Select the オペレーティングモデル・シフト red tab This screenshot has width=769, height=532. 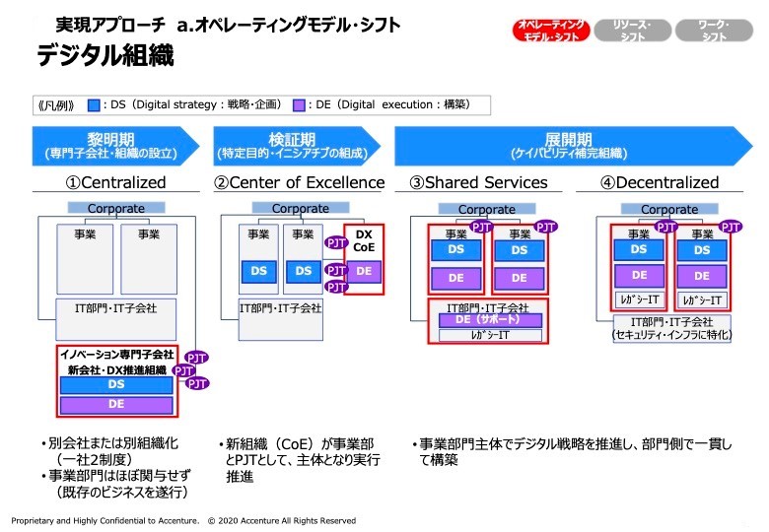coord(550,30)
